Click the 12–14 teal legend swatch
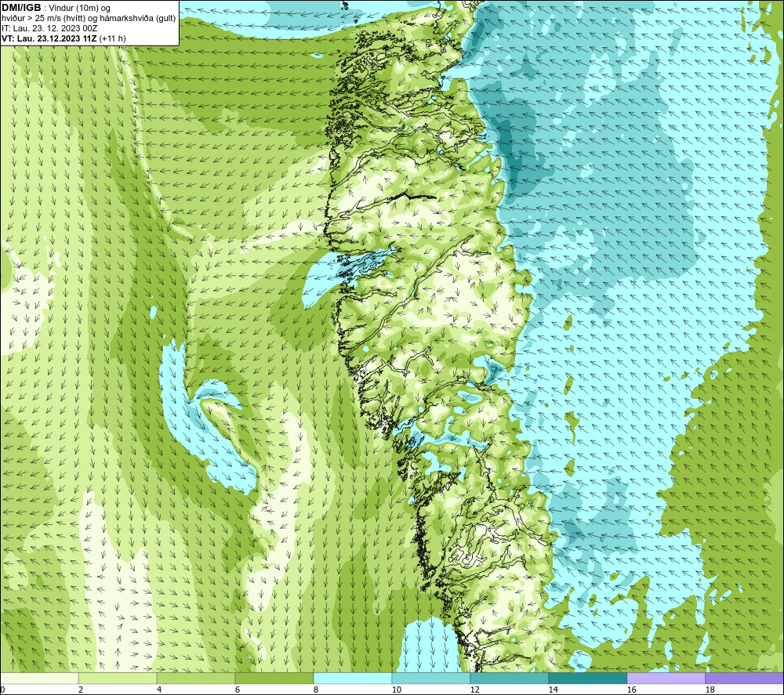The width and height of the screenshot is (784, 695). [x=509, y=678]
